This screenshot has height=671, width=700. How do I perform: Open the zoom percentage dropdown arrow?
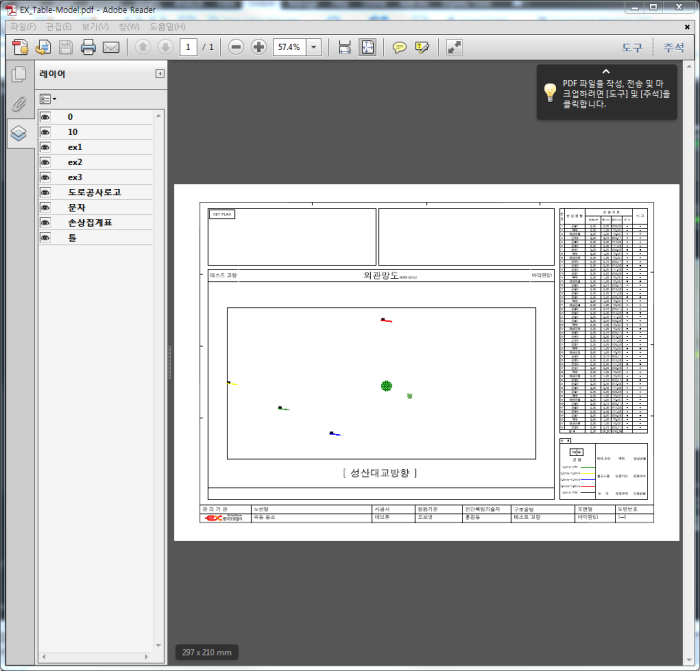[x=314, y=47]
